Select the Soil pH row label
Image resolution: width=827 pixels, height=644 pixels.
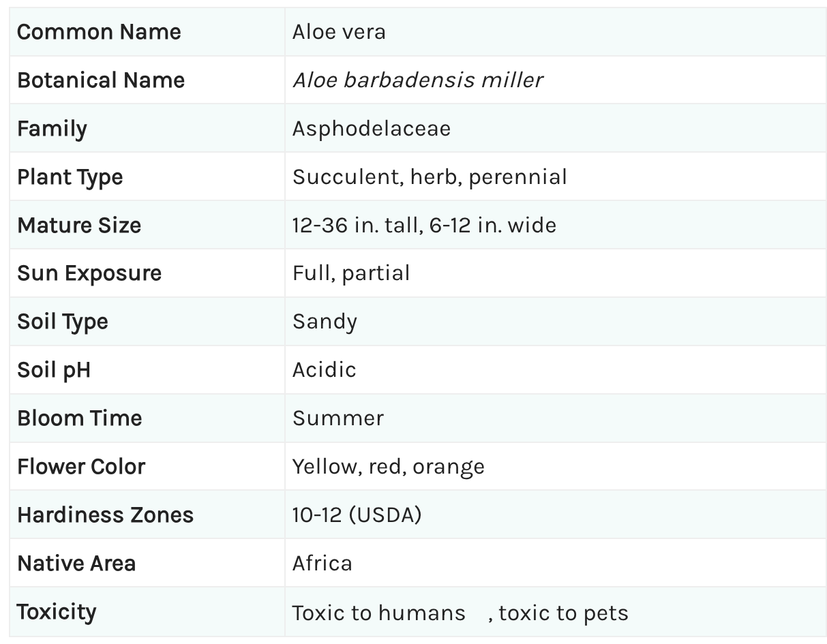pyautogui.click(x=54, y=370)
